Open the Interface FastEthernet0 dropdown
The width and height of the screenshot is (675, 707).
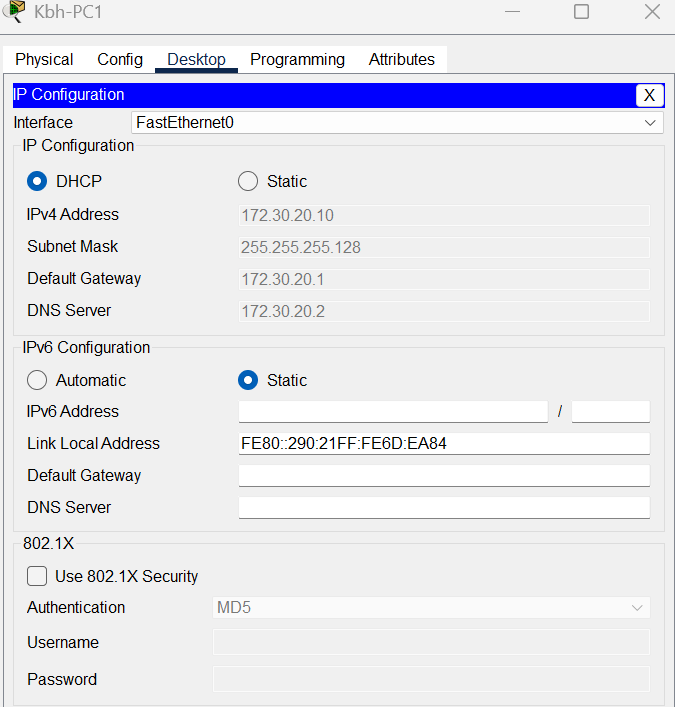(397, 123)
